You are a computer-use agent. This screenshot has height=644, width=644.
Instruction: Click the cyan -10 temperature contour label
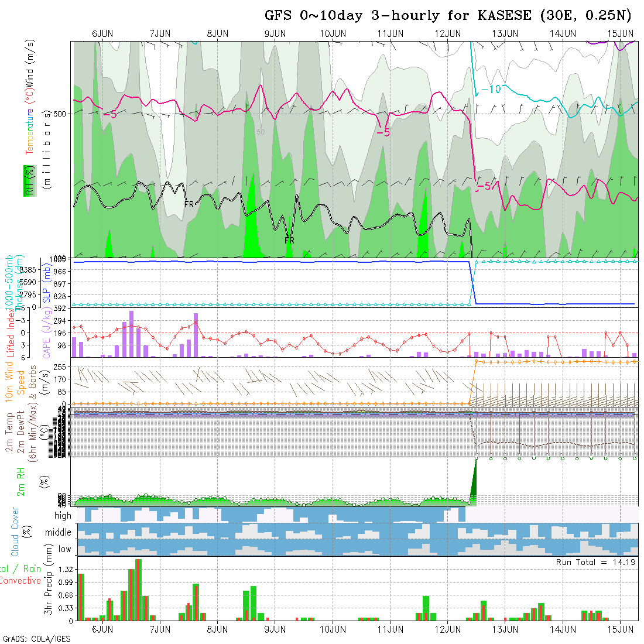click(491, 89)
